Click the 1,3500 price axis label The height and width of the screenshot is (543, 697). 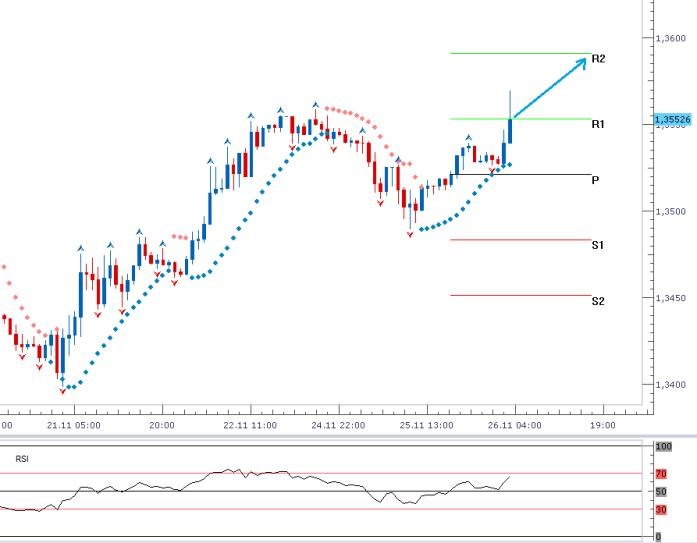coord(671,212)
